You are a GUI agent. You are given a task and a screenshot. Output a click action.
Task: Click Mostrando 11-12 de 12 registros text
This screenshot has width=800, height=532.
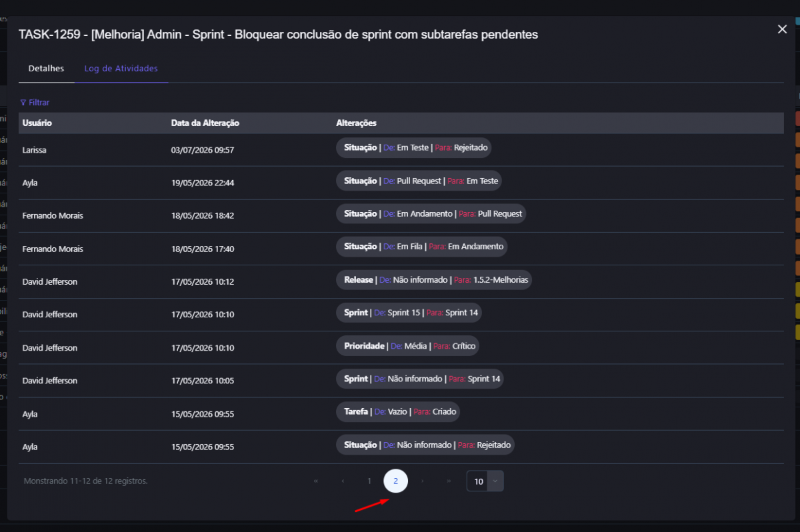coord(85,481)
